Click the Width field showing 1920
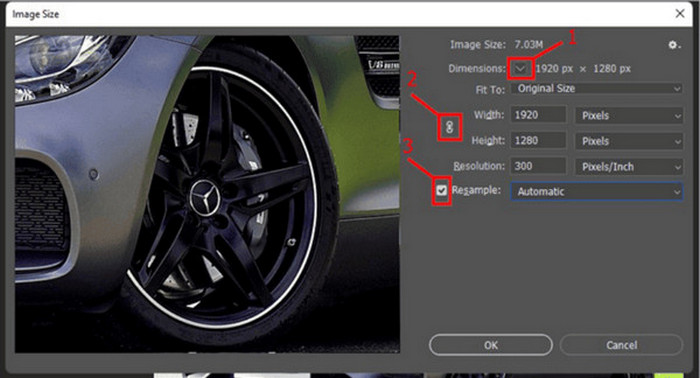Image resolution: width=700 pixels, height=378 pixels. [x=538, y=115]
